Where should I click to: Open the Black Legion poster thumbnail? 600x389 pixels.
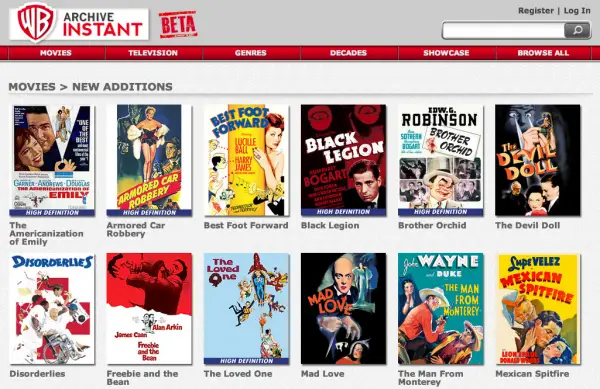344,160
